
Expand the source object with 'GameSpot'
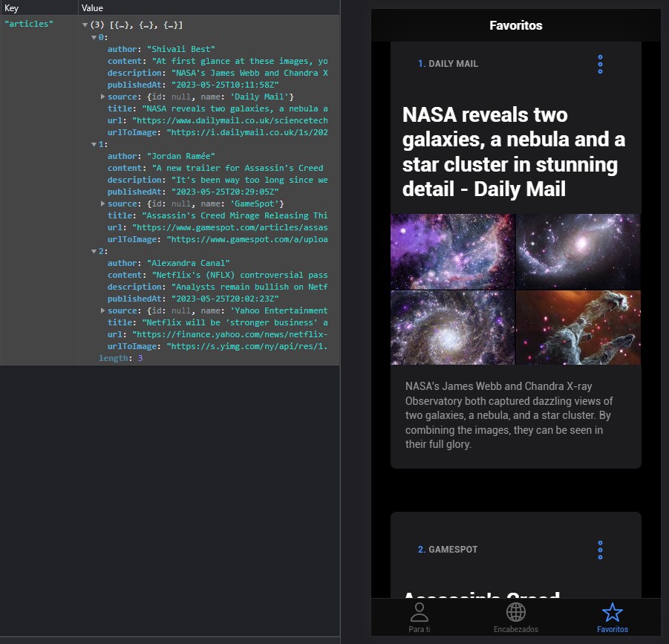(x=102, y=204)
